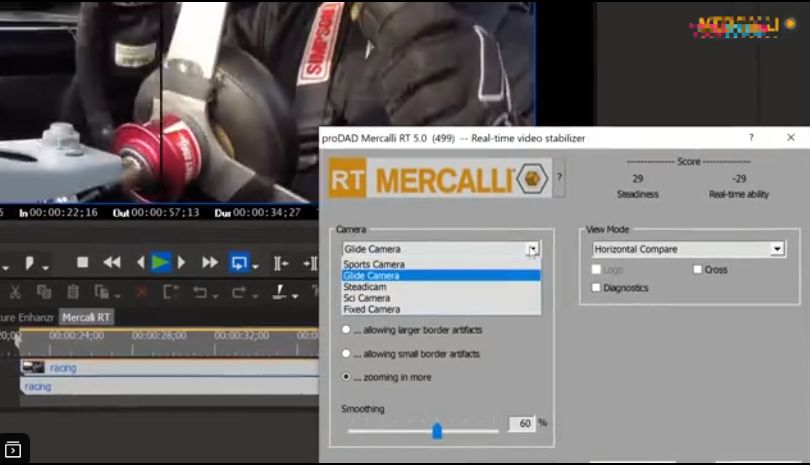The width and height of the screenshot is (810, 465).
Task: Switch to the Enhanzr tab
Action: coord(28,317)
